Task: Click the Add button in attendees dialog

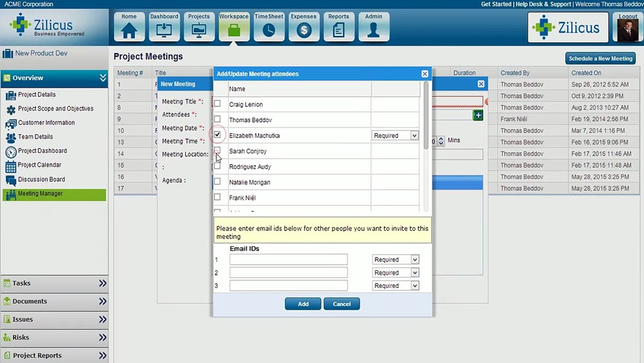Action: coord(303,304)
